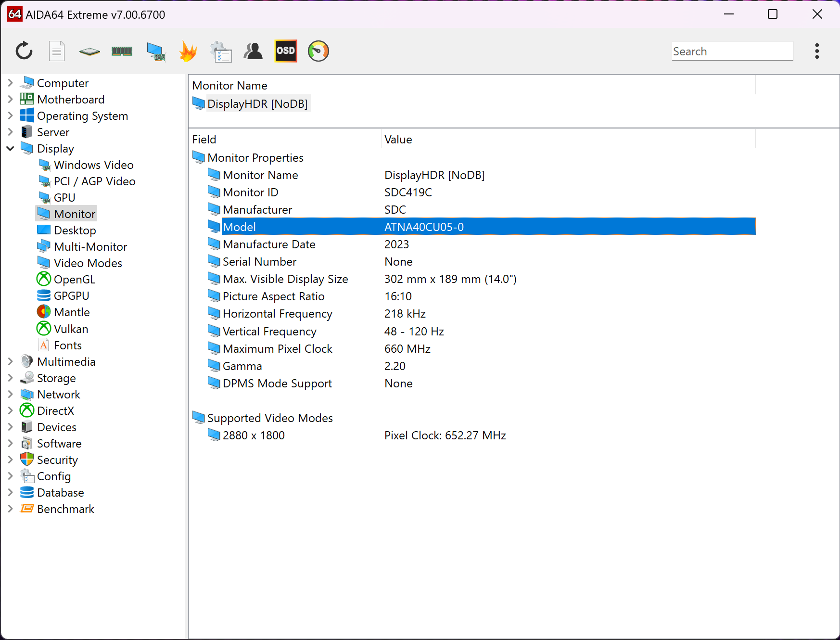Click the Security shield icon
Image resolution: width=840 pixels, height=640 pixels.
27,460
